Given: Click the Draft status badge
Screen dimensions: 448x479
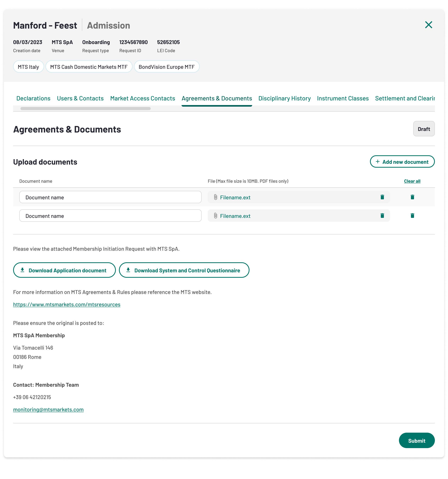Looking at the screenshot, I should tap(424, 129).
